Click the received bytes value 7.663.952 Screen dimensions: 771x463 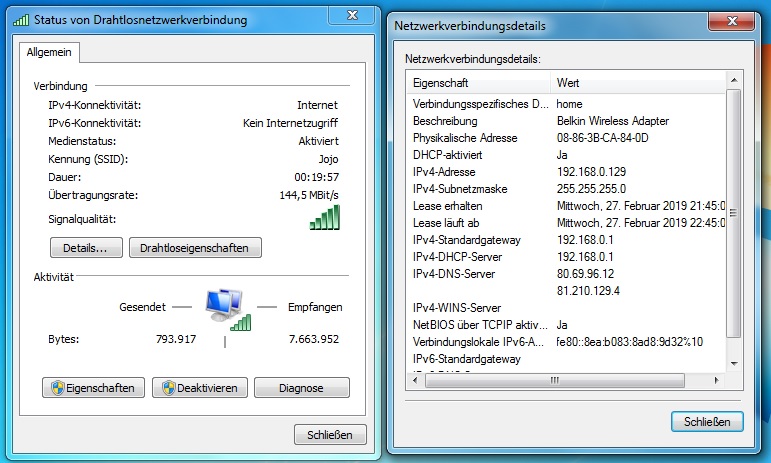point(314,339)
